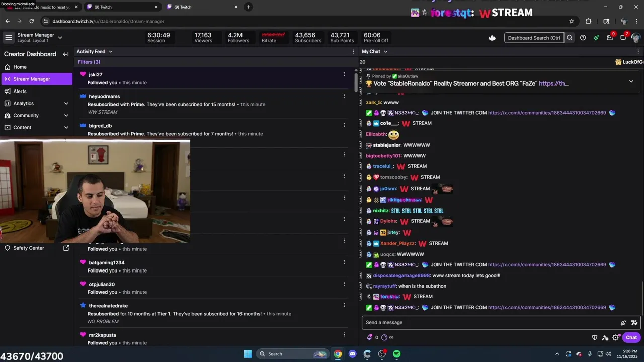This screenshot has width=644, height=362.
Task: Open chat shield mode icon
Action: click(x=595, y=338)
